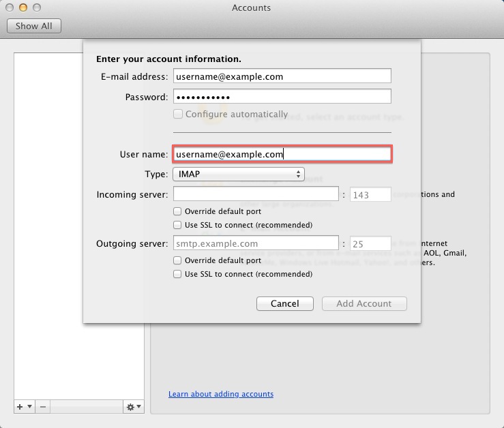Click the Add Account button
The image size is (504, 428).
point(364,304)
